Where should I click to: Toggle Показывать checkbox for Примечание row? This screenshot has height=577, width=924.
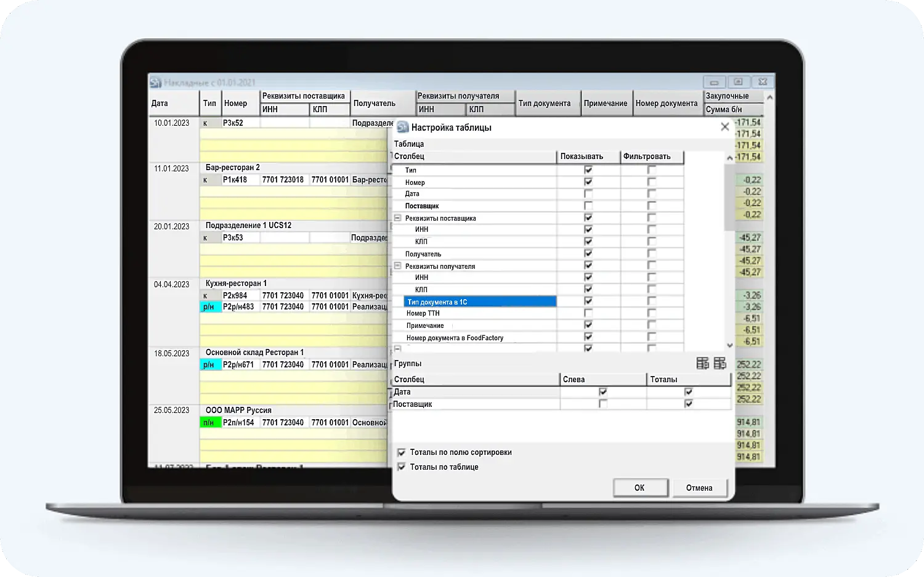(588, 325)
